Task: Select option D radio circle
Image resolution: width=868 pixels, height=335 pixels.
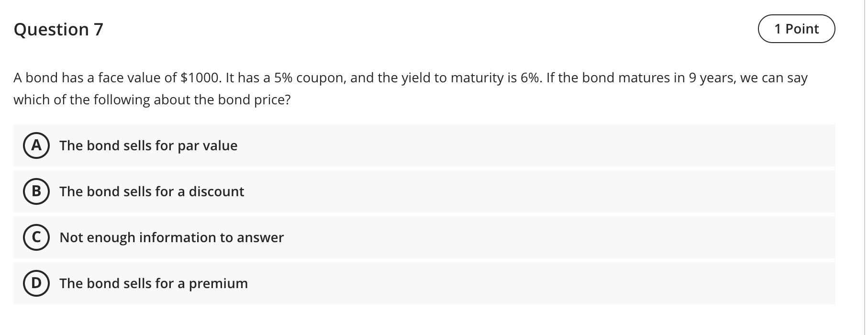Action: (x=36, y=283)
